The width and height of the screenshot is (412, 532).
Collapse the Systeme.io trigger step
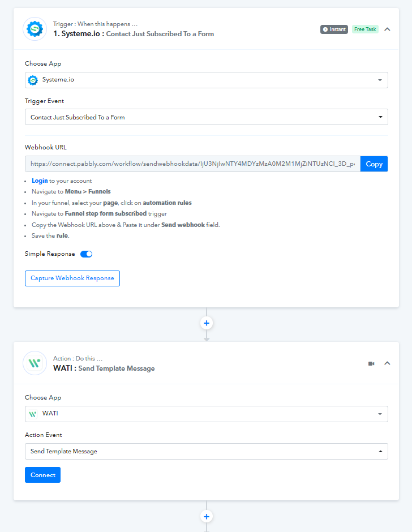(387, 29)
